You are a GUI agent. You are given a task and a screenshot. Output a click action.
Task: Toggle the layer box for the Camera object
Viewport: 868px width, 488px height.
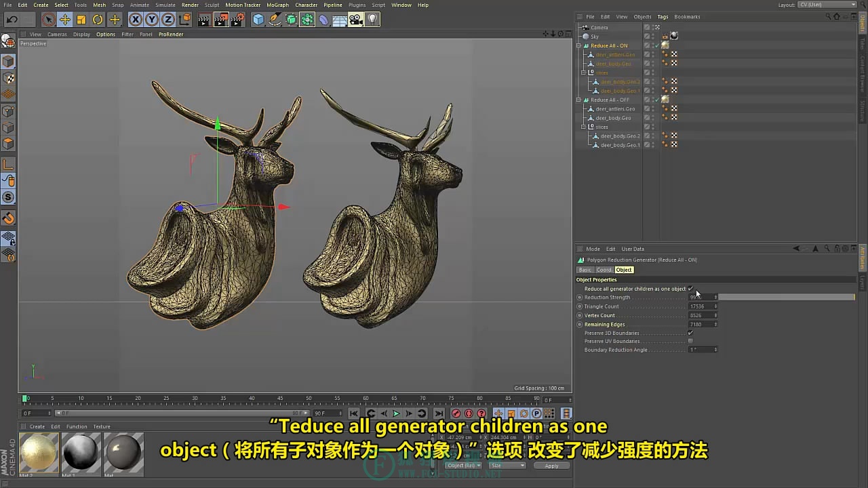(x=647, y=28)
